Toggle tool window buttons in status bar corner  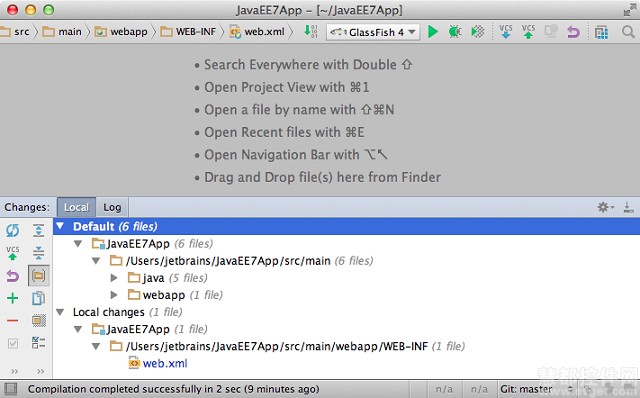(10, 389)
